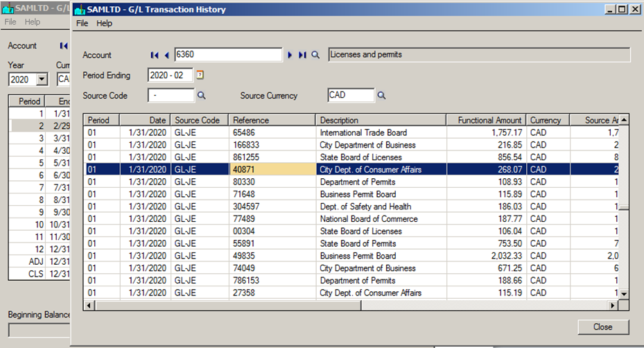Select reference 74049 cell
Screen dimensions: 644x348
[272, 268]
